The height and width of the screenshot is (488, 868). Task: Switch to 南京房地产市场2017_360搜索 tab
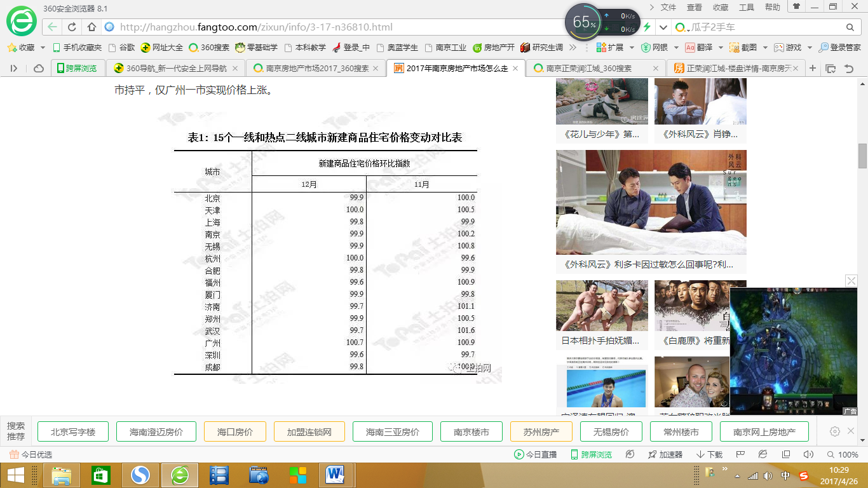pos(315,68)
